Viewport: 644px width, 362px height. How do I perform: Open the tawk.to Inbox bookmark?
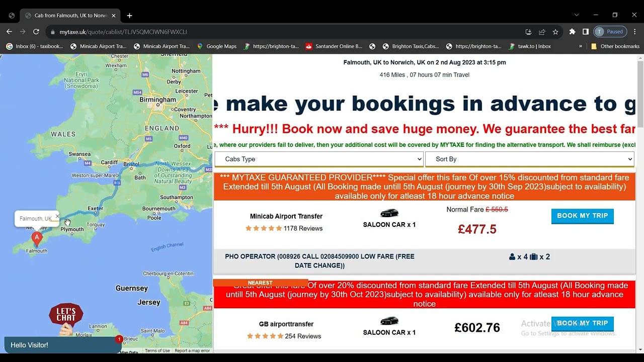pos(530,46)
